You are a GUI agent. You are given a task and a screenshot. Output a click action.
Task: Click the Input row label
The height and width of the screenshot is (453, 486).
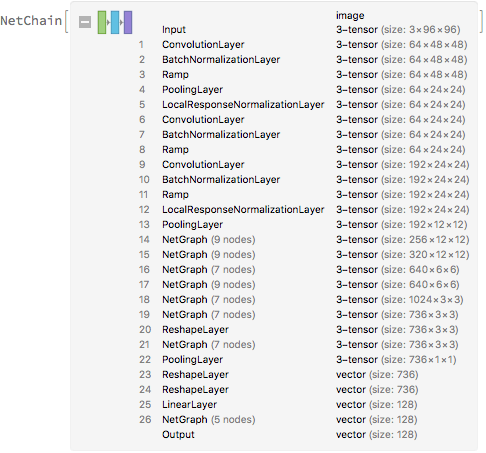pyautogui.click(x=174, y=29)
